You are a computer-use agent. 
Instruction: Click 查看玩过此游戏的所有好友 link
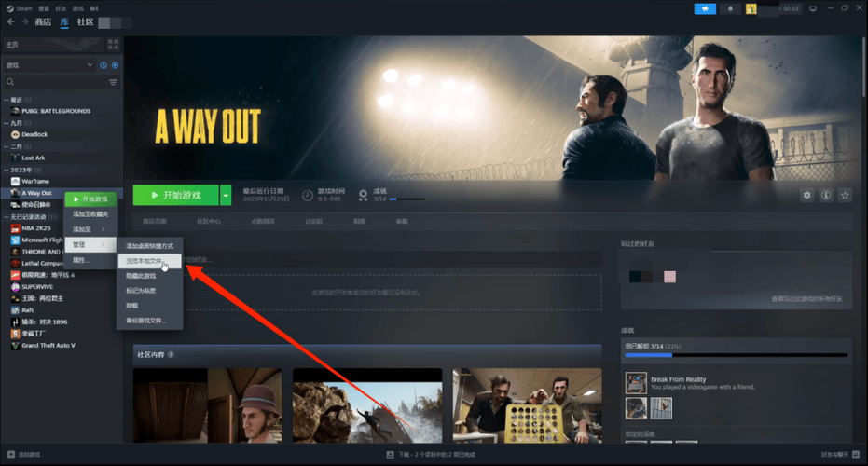pyautogui.click(x=806, y=299)
